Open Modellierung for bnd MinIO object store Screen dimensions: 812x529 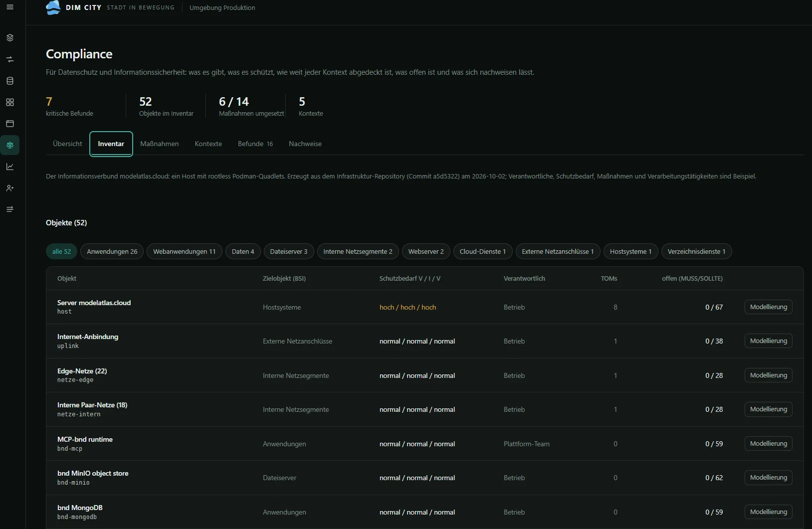[769, 478]
